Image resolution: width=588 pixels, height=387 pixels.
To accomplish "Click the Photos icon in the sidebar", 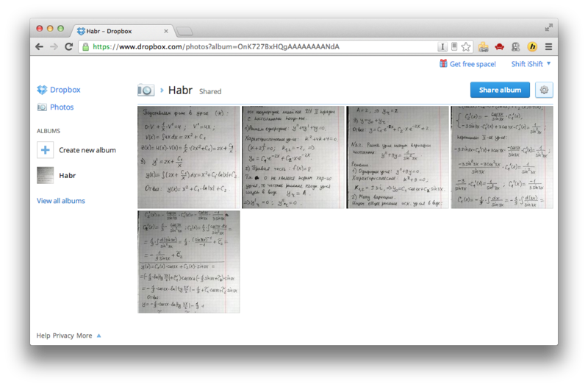I will coord(42,107).
